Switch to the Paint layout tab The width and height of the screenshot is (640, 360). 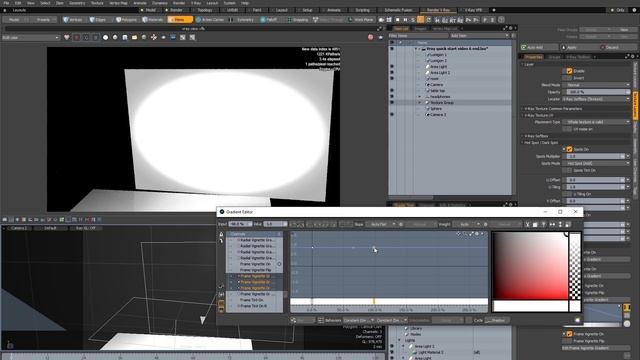tap(257, 10)
